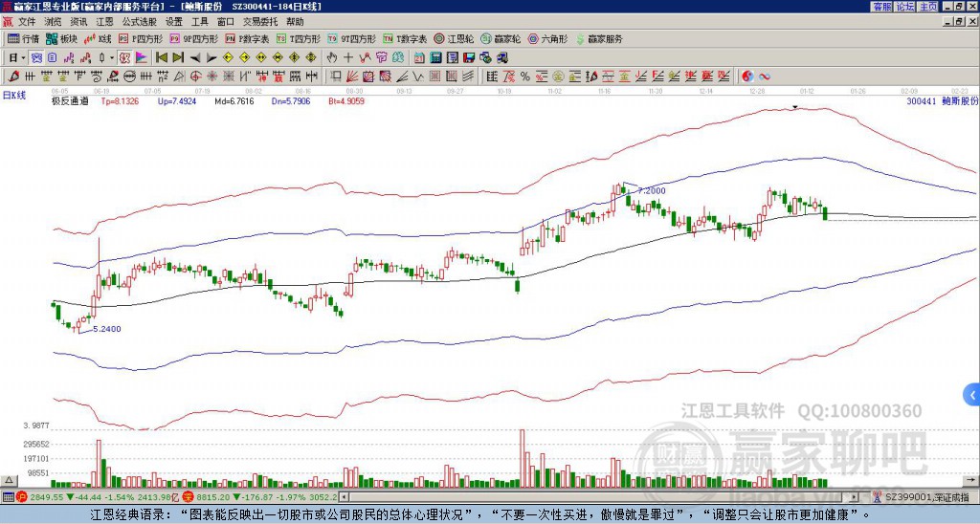Click the up triangle button beside volume
980x524 pixels.
coord(9,480)
